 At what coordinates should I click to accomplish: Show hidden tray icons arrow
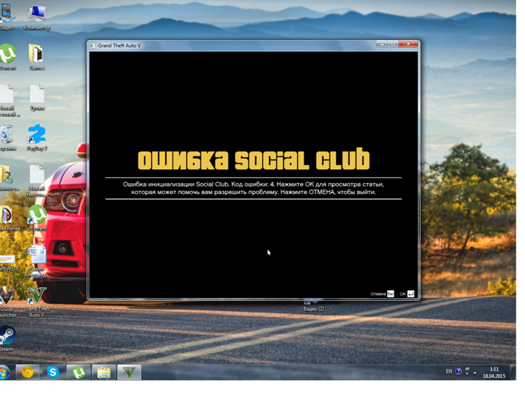click(x=474, y=372)
